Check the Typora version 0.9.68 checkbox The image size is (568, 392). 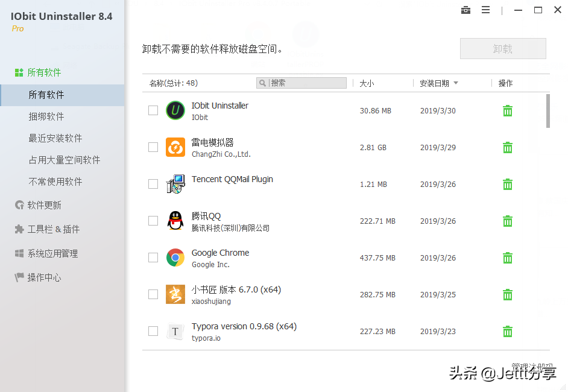click(x=153, y=331)
